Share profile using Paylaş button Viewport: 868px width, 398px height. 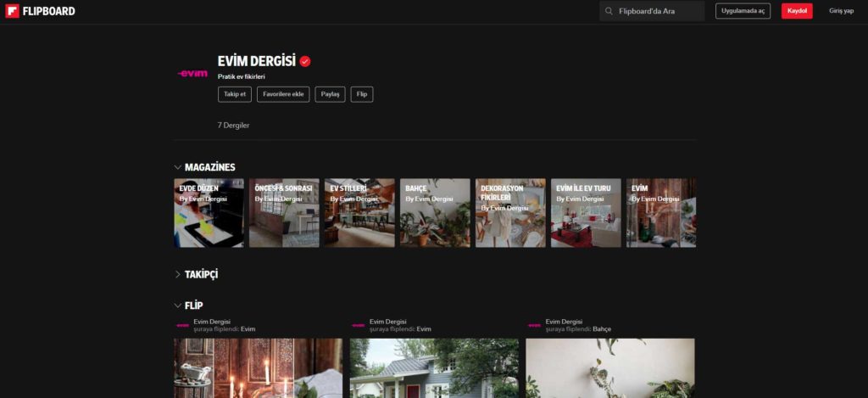[x=330, y=94]
